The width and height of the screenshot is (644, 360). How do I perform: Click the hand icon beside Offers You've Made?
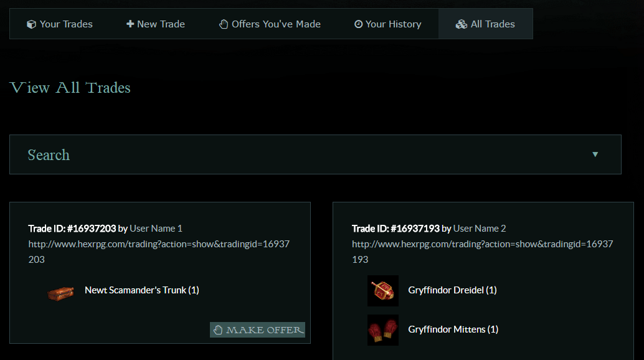pyautogui.click(x=224, y=24)
